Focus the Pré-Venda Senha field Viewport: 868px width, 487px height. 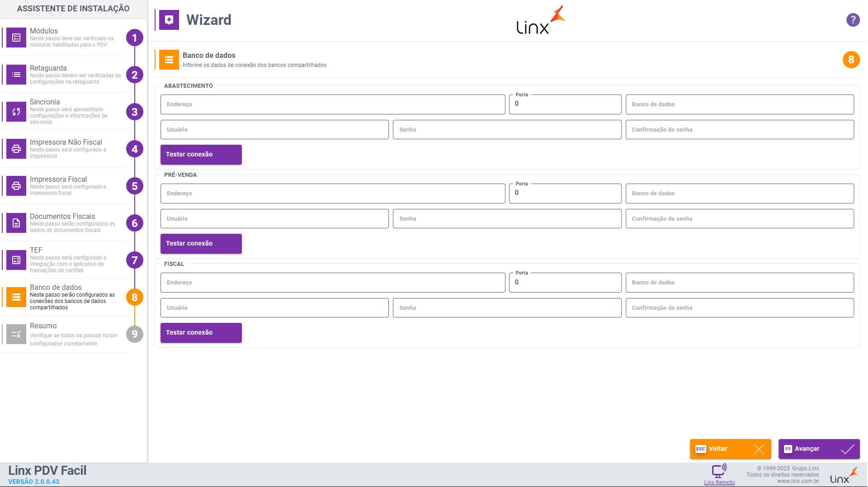(x=507, y=219)
